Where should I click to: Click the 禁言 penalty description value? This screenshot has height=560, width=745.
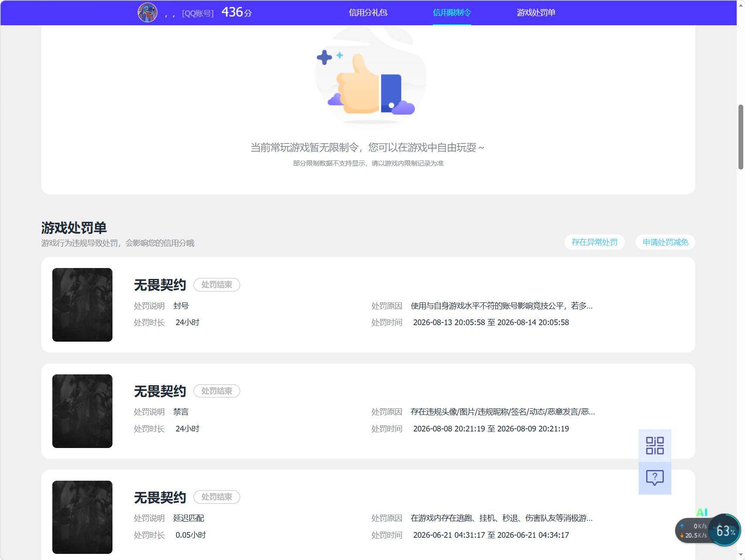(181, 412)
